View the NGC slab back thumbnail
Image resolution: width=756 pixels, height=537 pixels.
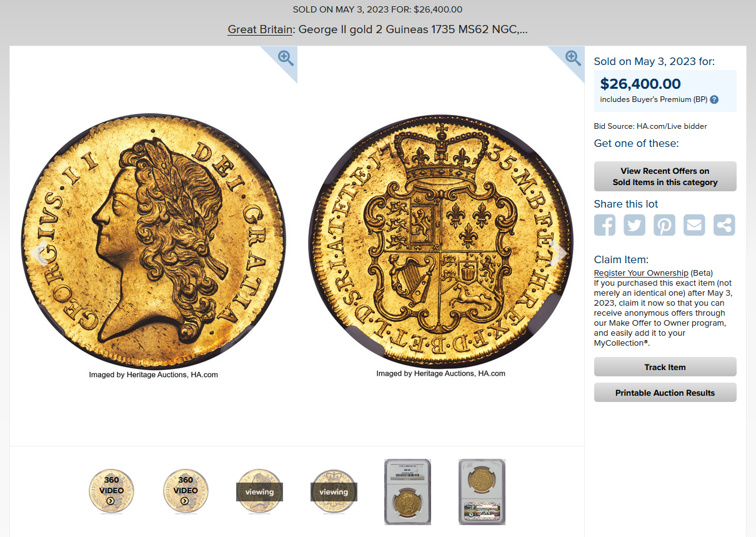click(482, 491)
